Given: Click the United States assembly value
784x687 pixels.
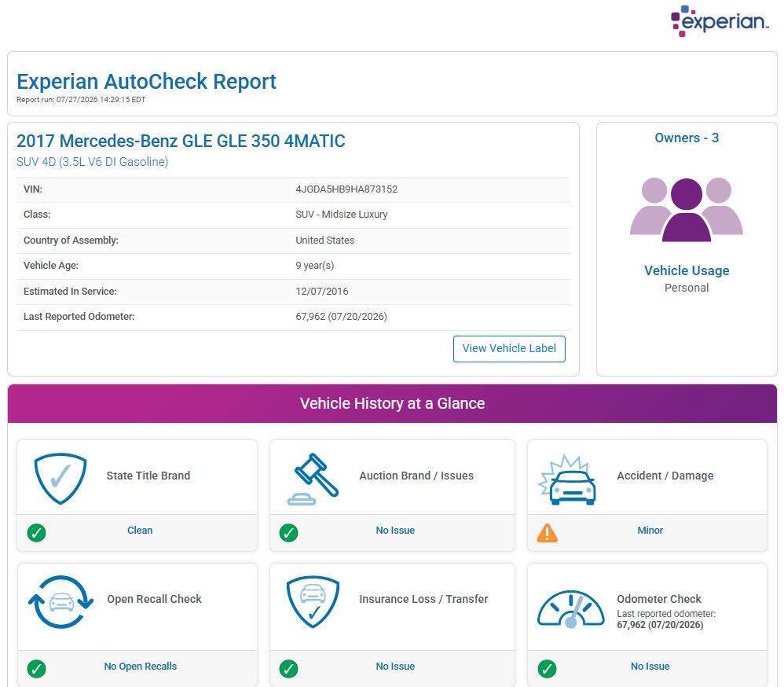Looking at the screenshot, I should 325,241.
